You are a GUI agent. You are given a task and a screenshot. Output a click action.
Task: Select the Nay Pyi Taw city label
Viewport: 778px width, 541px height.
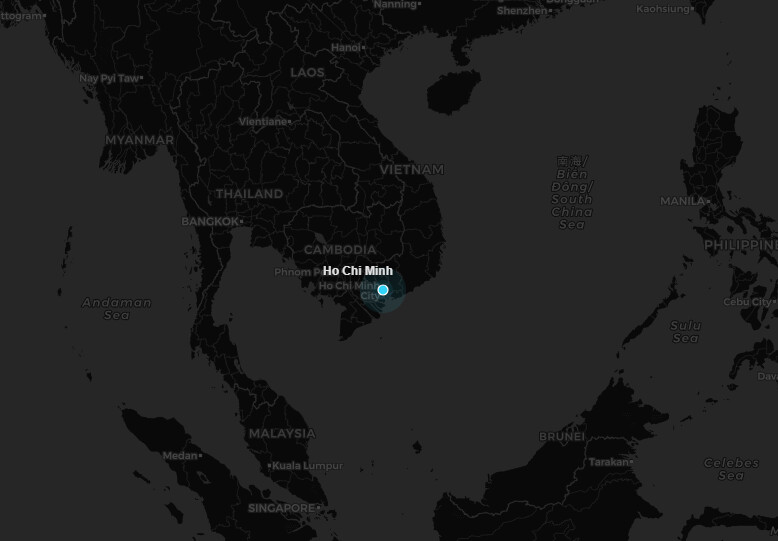tap(109, 78)
